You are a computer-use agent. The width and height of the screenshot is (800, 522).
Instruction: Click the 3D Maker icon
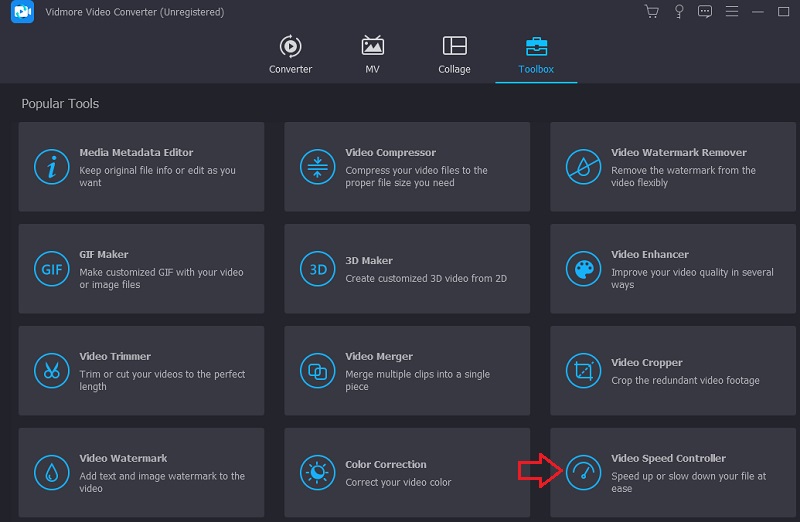point(317,269)
